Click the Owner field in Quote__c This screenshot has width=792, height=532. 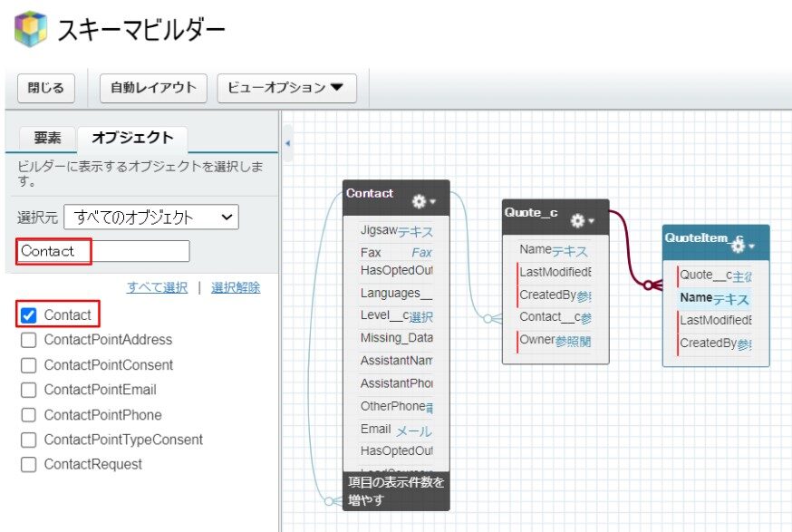pos(555,340)
